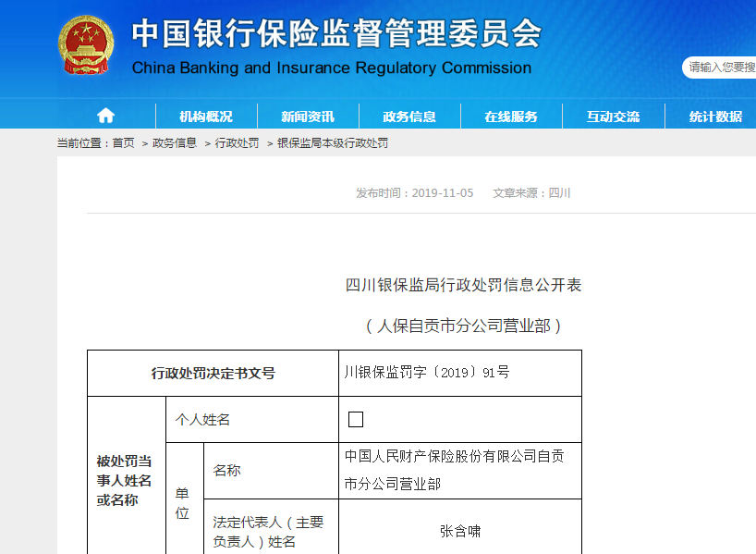Select company name 中国人民财产保险股份有限公司自贡市分公司营业部

click(454, 470)
